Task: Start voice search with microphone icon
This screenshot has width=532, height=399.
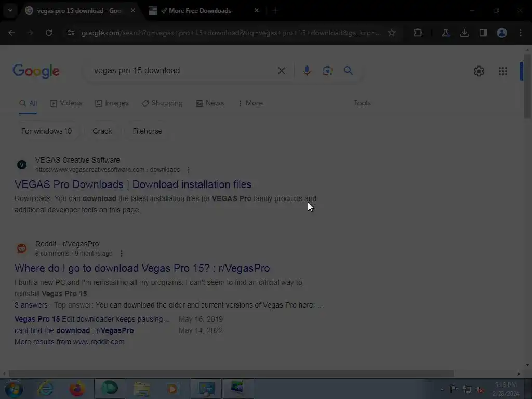Action: 307,71
